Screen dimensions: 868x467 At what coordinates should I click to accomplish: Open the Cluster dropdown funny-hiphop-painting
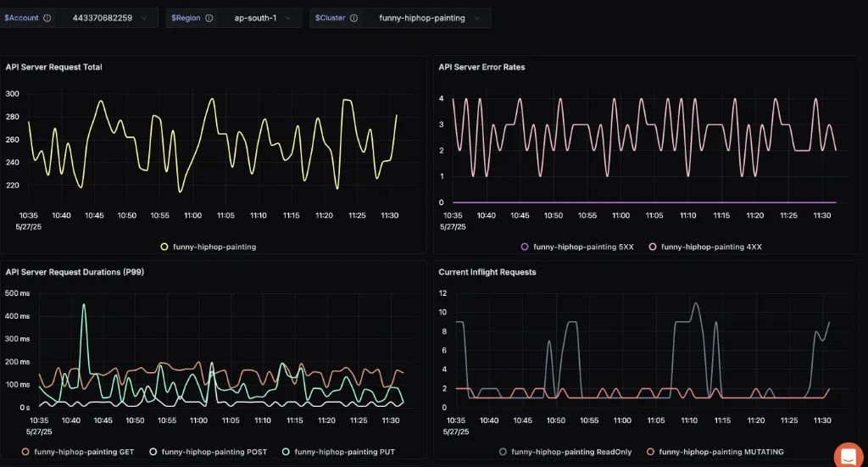[427, 18]
